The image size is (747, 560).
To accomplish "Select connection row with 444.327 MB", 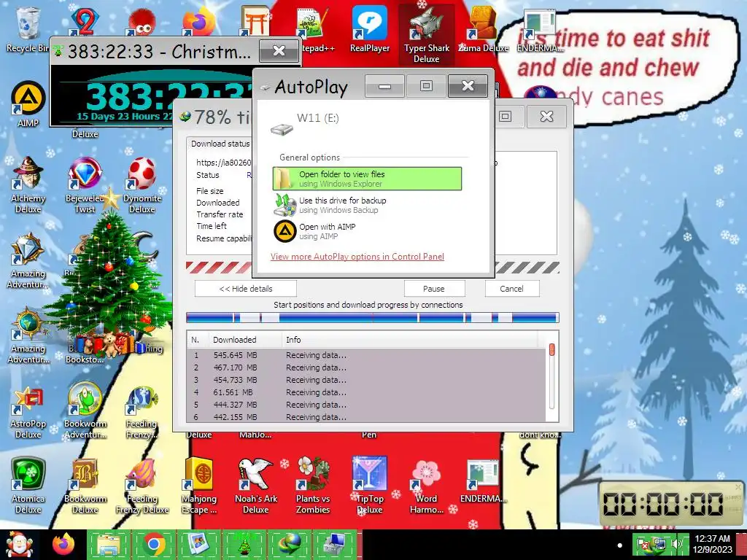I will (x=367, y=405).
